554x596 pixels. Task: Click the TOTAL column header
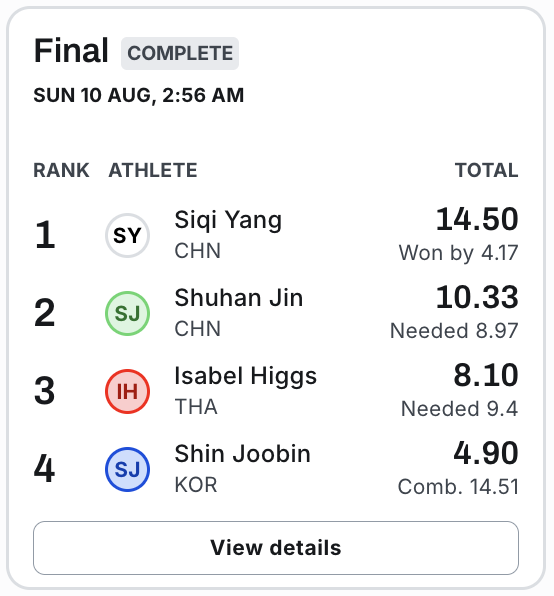point(487,170)
